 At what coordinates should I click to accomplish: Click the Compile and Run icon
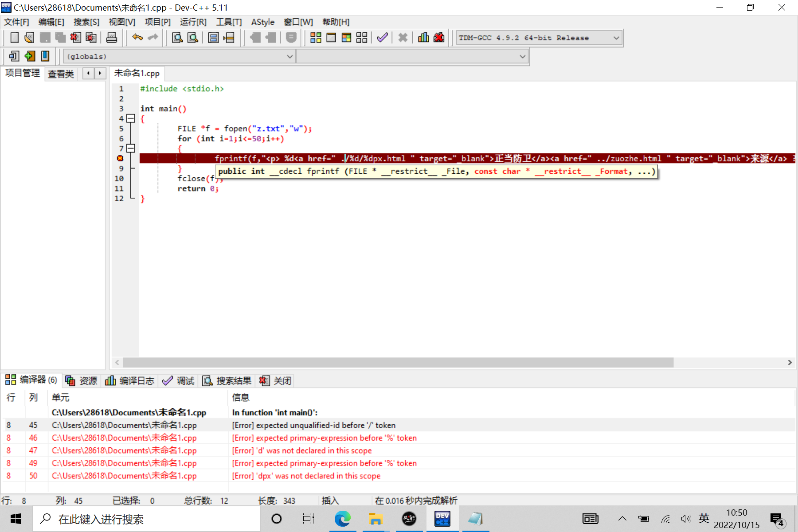[346, 38]
